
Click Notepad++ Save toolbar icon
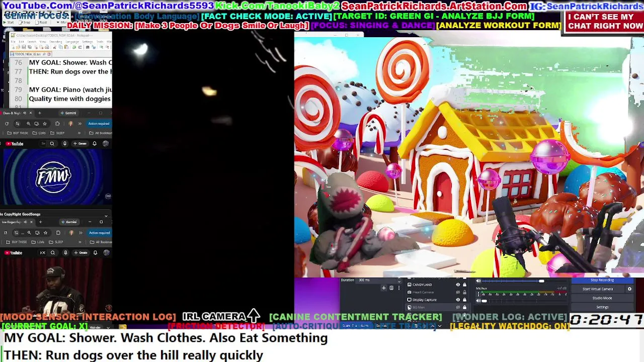click(x=24, y=47)
